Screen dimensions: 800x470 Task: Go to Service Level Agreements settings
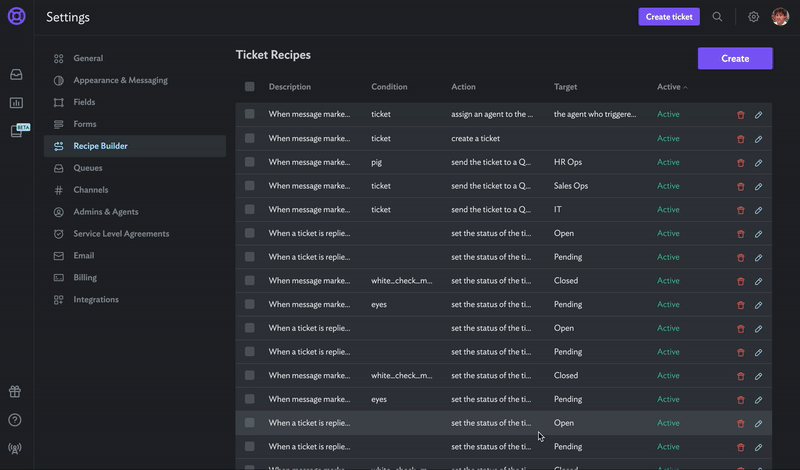click(121, 234)
